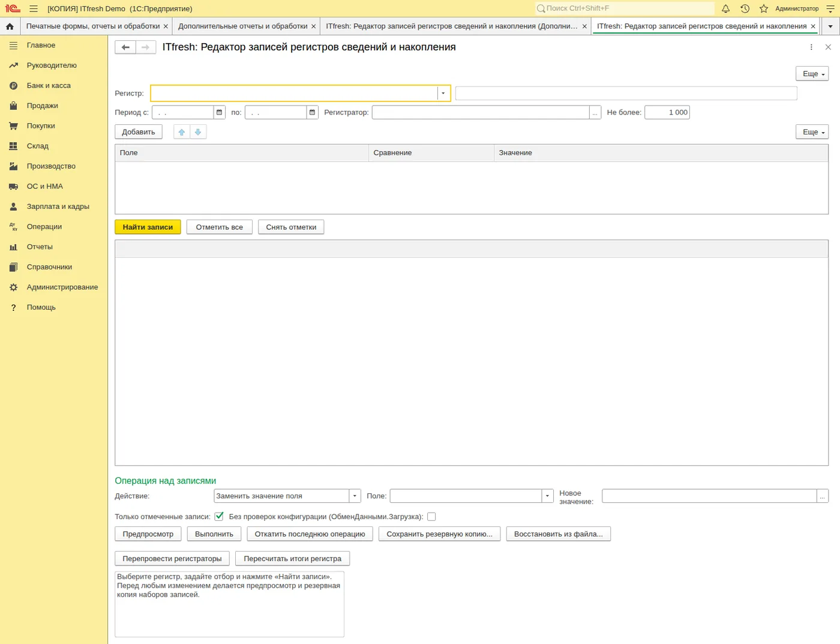840x644 pixels.
Task: Enable 'Без проверок конфигурации' checkbox
Action: click(431, 516)
